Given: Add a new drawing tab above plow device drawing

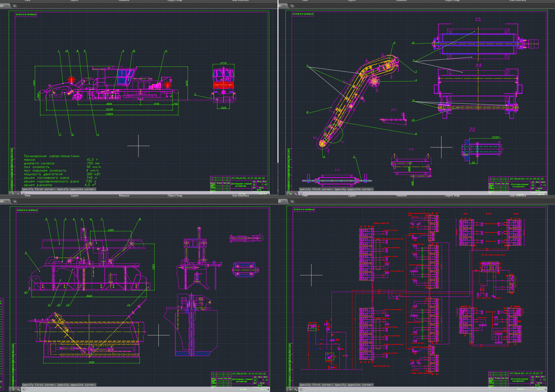Looking at the screenshot, I should coord(15,201).
